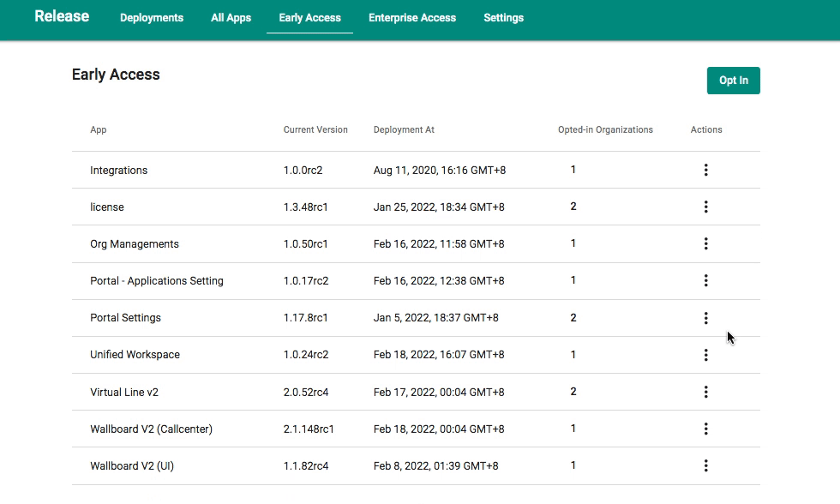Viewport: 840px width, 504px height.
Task: Switch to the All Apps tab
Action: coord(231,18)
